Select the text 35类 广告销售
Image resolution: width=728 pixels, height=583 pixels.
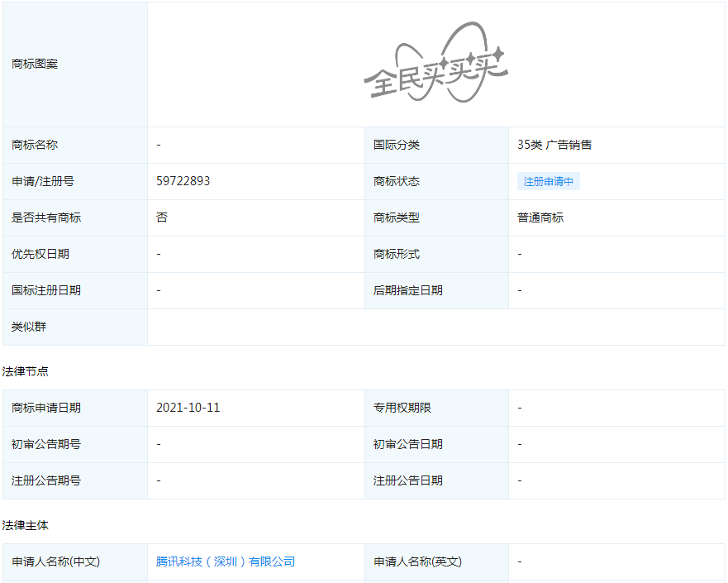(554, 145)
